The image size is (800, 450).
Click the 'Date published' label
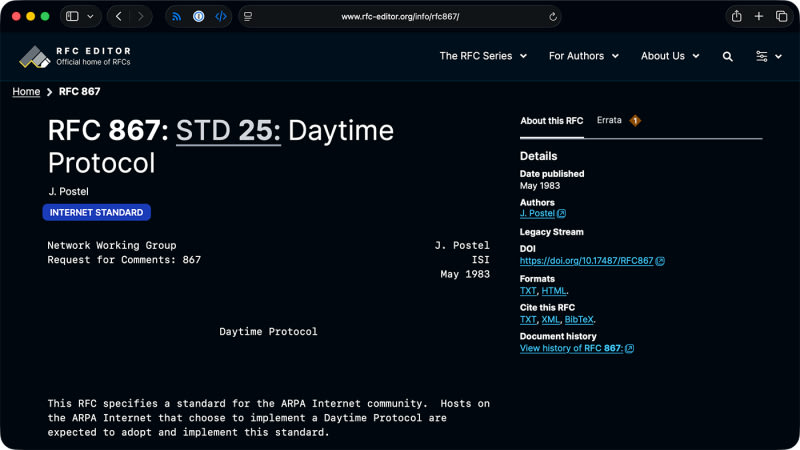coord(552,174)
